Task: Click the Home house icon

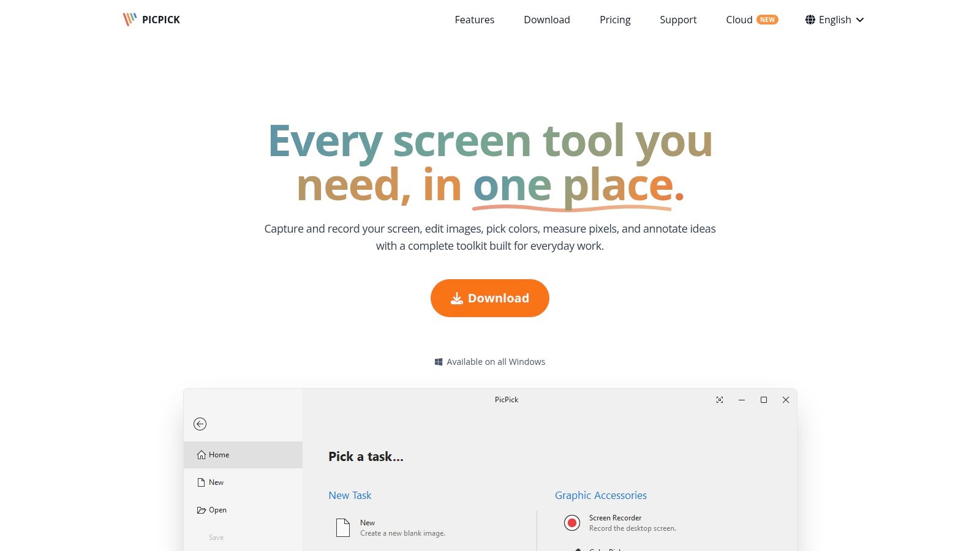Action: point(202,455)
